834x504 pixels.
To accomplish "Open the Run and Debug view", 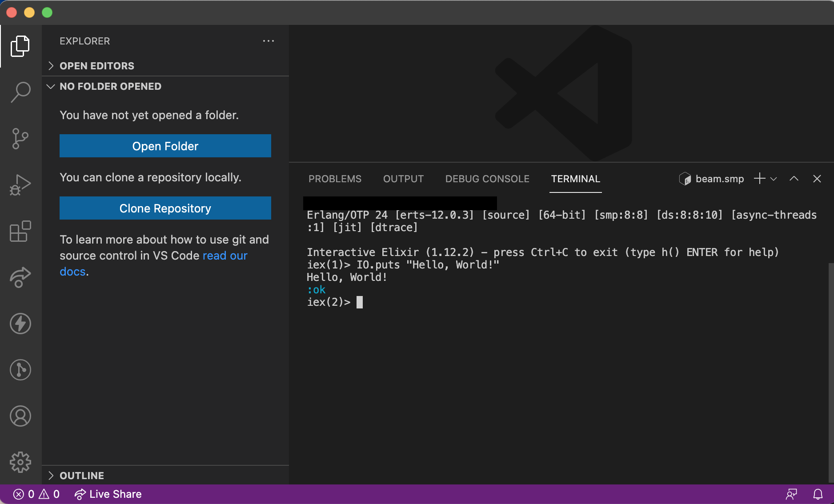I will tap(20, 185).
